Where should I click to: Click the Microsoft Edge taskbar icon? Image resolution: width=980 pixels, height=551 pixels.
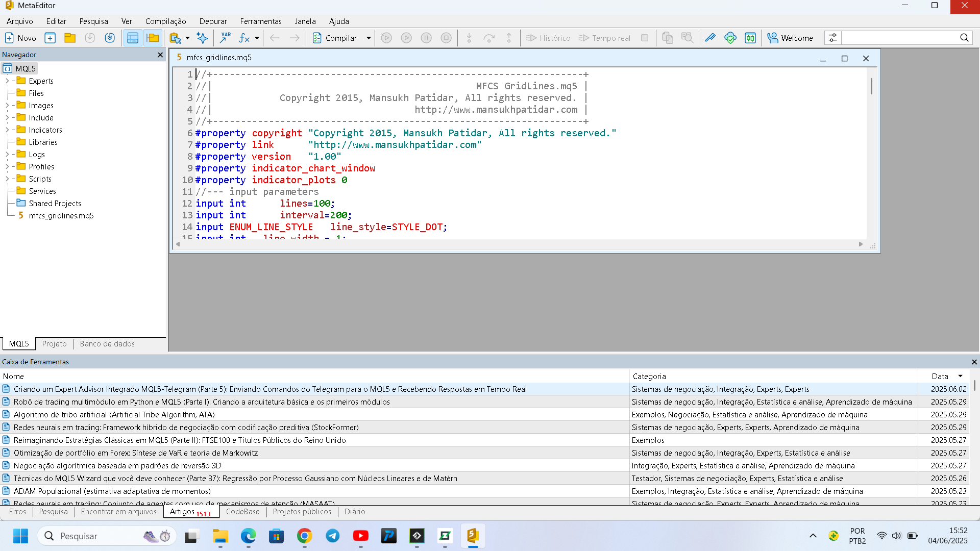[249, 536]
